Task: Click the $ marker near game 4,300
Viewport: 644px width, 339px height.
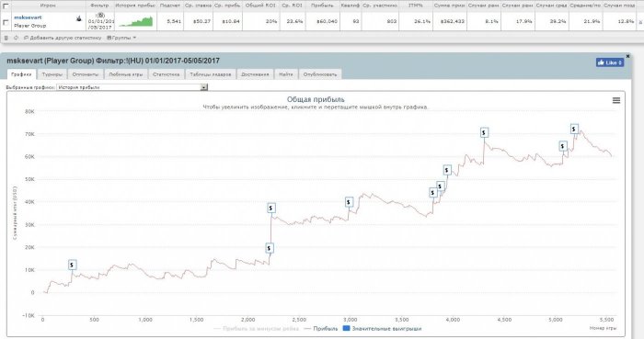Action: (484, 132)
